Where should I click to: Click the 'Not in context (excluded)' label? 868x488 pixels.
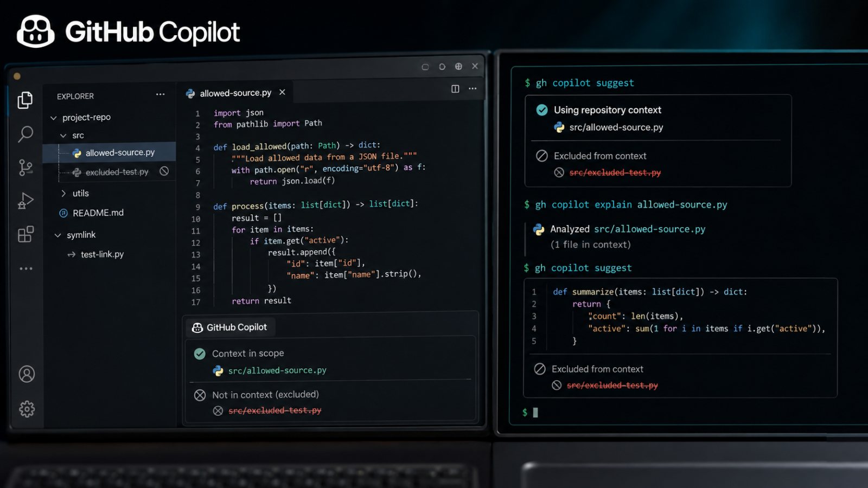265,395
